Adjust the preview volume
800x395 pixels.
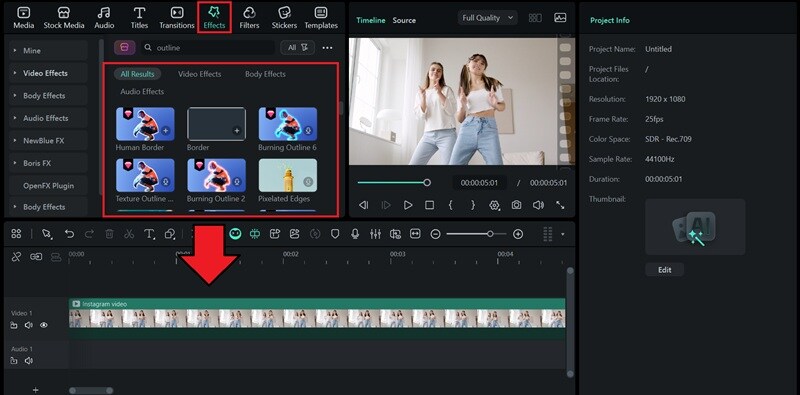pyautogui.click(x=538, y=205)
